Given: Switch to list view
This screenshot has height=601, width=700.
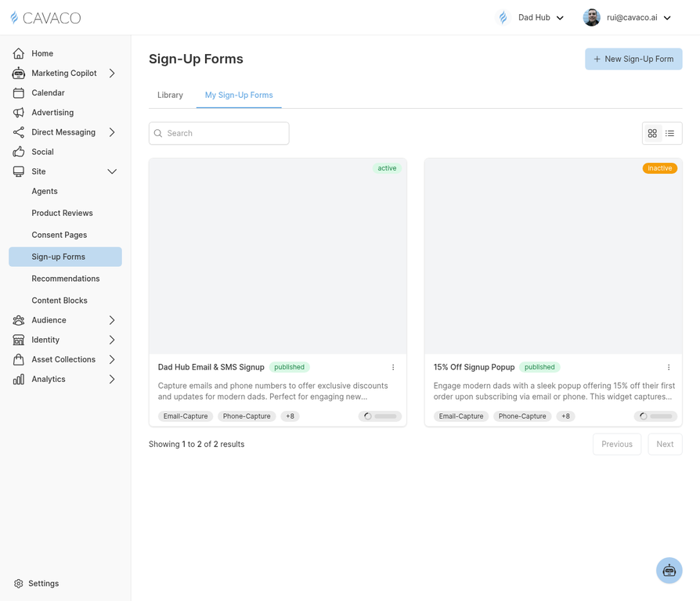Looking at the screenshot, I should pyautogui.click(x=669, y=133).
